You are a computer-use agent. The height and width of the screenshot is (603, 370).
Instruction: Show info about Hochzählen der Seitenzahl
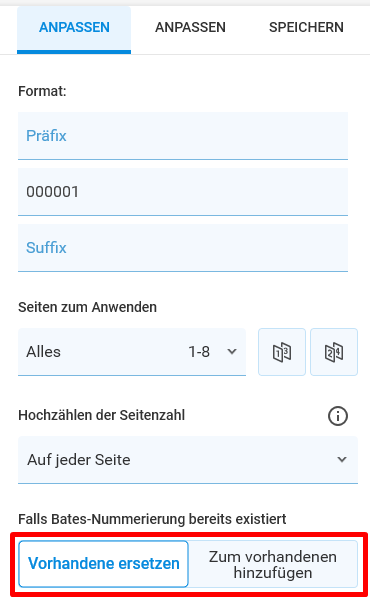pos(338,416)
